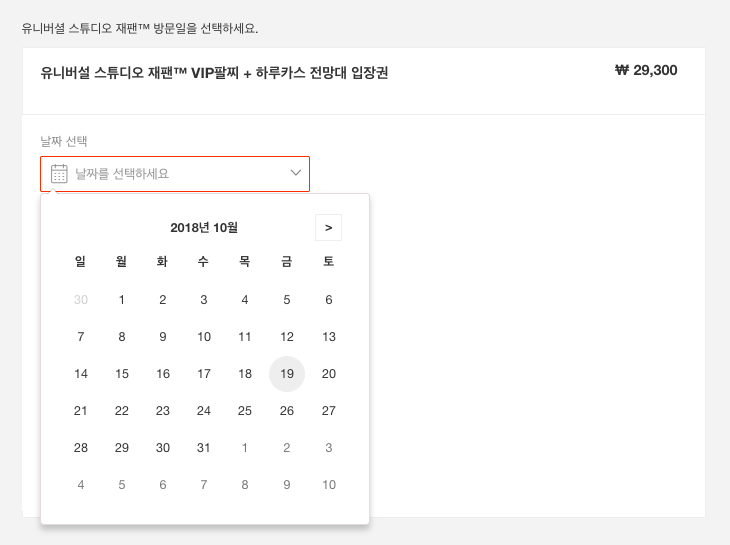This screenshot has height=545, width=730.
Task: Choose October 3 Wednesday
Action: (203, 300)
